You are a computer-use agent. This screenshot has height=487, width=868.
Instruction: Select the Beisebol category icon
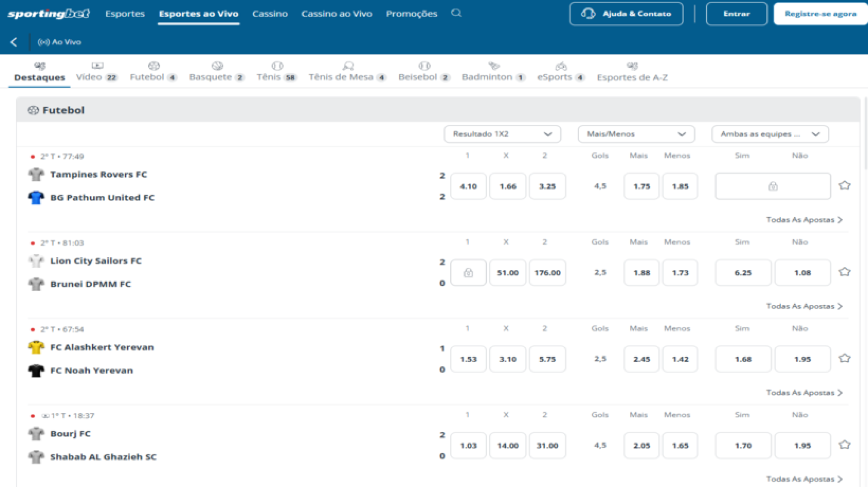click(424, 66)
